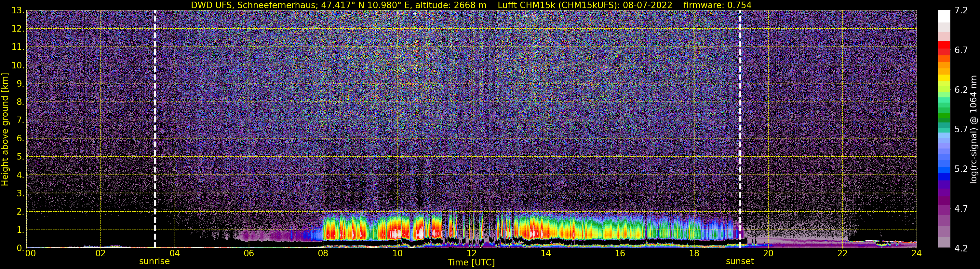
Task: Click the 'sunrise' label below the axis
Action: (154, 262)
